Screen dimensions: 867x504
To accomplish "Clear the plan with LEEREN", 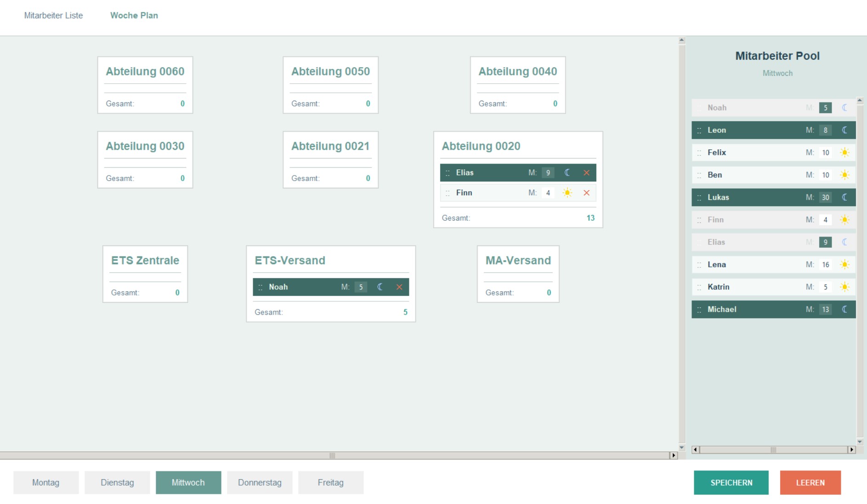I will [810, 482].
